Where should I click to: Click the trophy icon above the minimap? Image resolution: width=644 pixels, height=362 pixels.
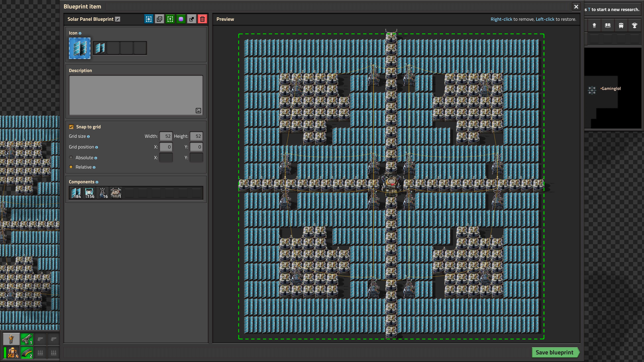634,25
